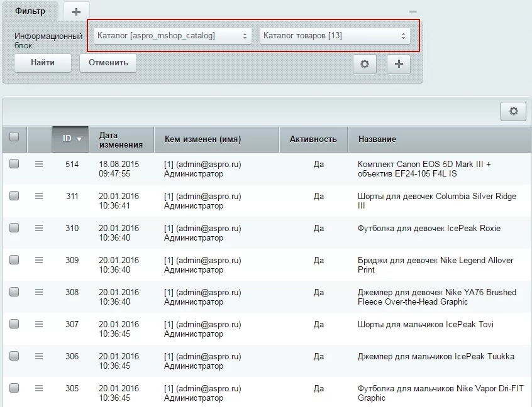532x407 pixels.
Task: Open Каталог товаров [13] dropdown
Action: tap(335, 36)
